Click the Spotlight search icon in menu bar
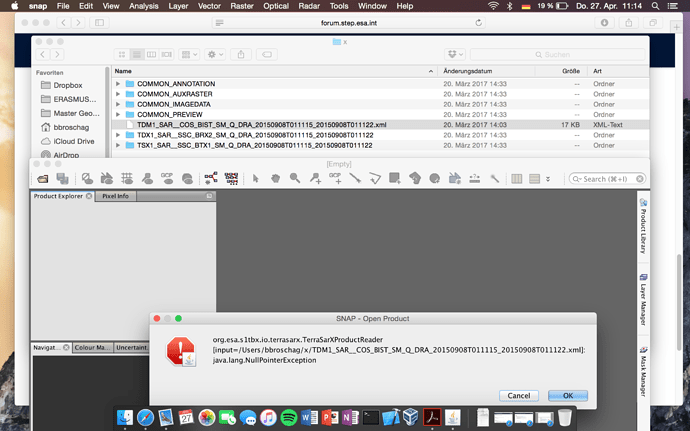Viewport: 690px width, 431px height. [x=655, y=6]
